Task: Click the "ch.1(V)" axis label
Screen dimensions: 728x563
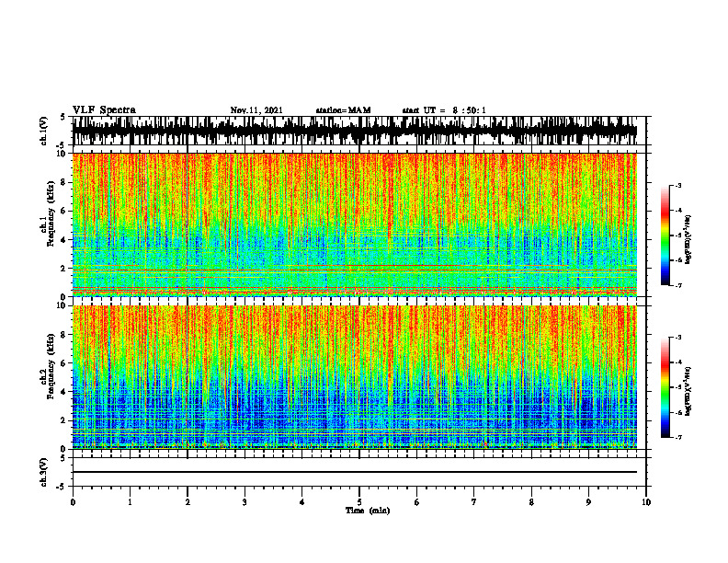Action: click(x=44, y=131)
